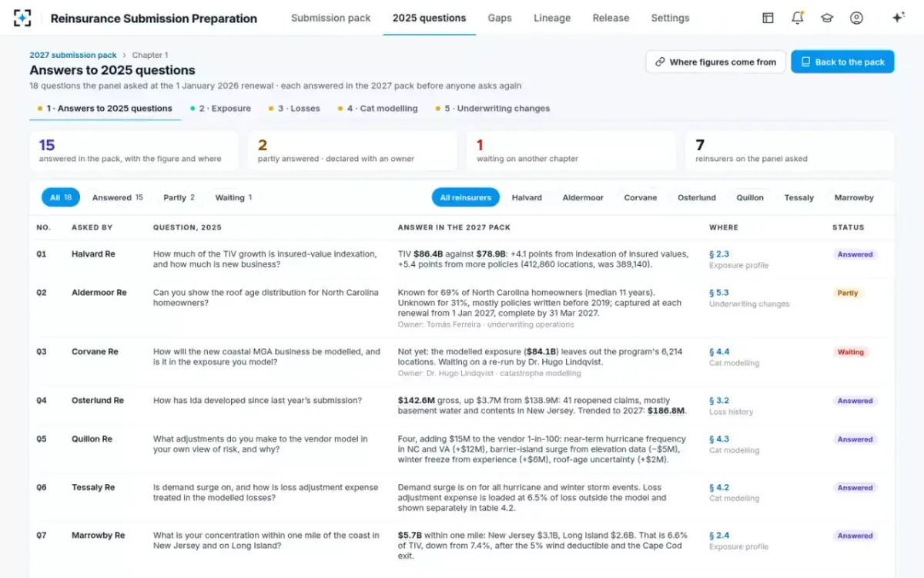Open section § 4.3 link

coord(719,439)
